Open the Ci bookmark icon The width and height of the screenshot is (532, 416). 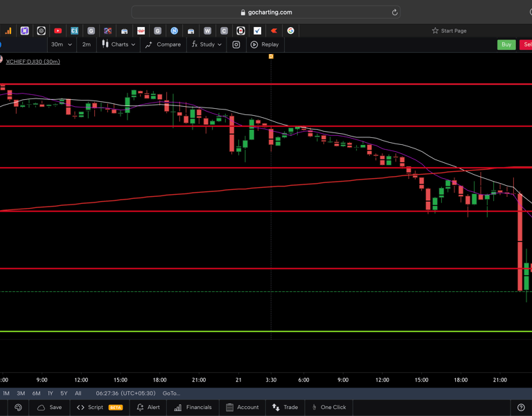[x=75, y=31]
